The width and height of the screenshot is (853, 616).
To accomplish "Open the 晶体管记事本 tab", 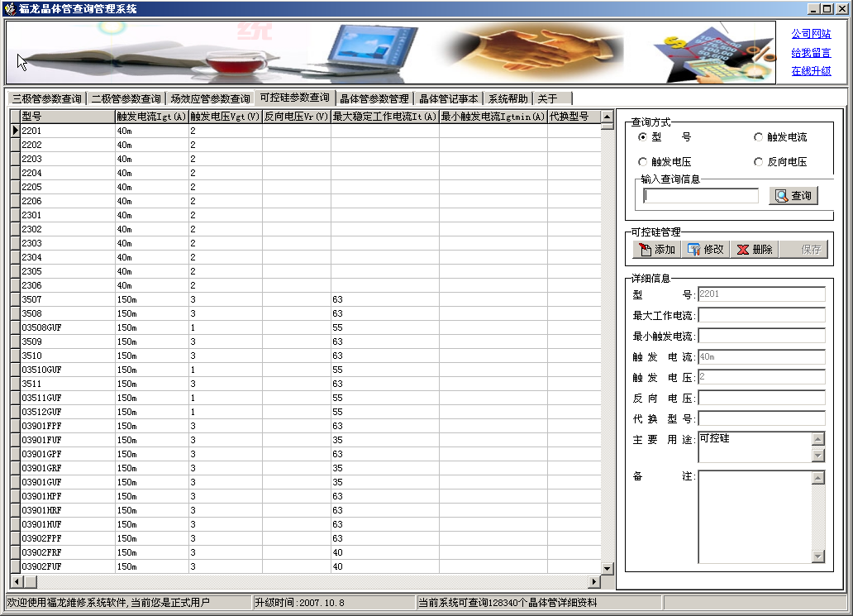I will (x=449, y=98).
